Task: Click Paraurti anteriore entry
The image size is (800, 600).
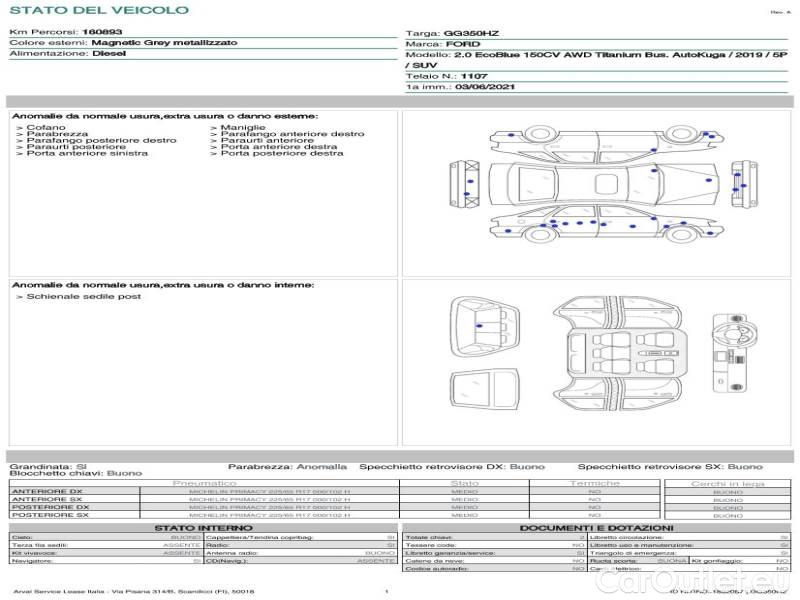Action: point(267,140)
